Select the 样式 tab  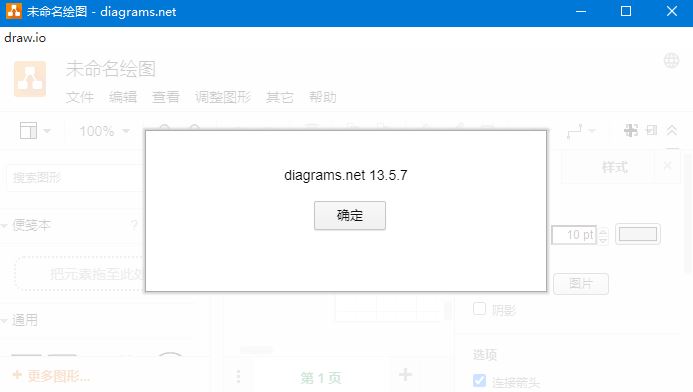pyautogui.click(x=615, y=167)
